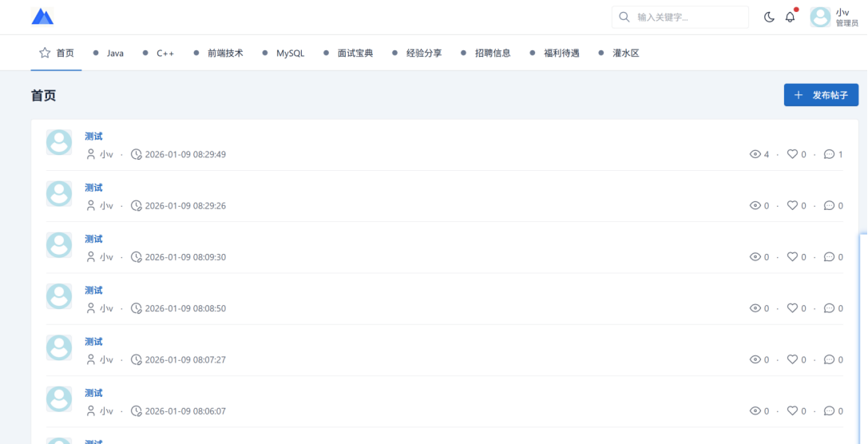Open the 测试 post dated 08:09:30
868x444 pixels.
click(93, 239)
